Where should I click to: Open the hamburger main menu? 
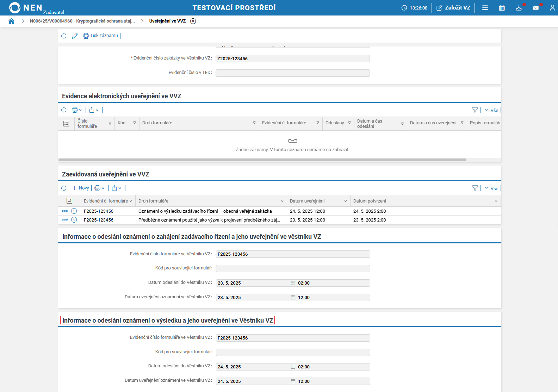485,8
